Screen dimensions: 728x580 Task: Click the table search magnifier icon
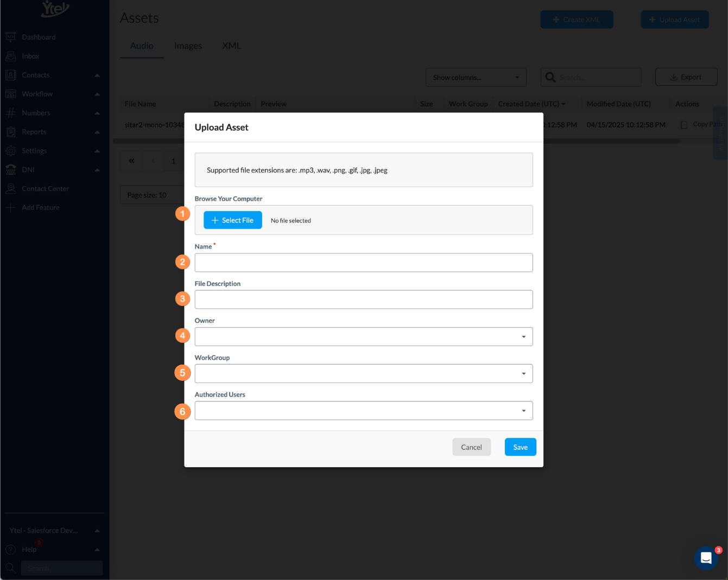click(x=550, y=78)
